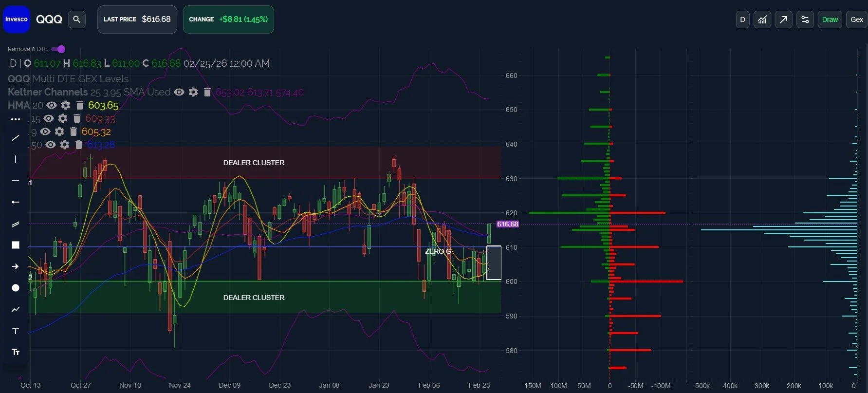Image resolution: width=868 pixels, height=393 pixels.
Task: Click the diagonal arrow toolbar button
Action: point(783,19)
